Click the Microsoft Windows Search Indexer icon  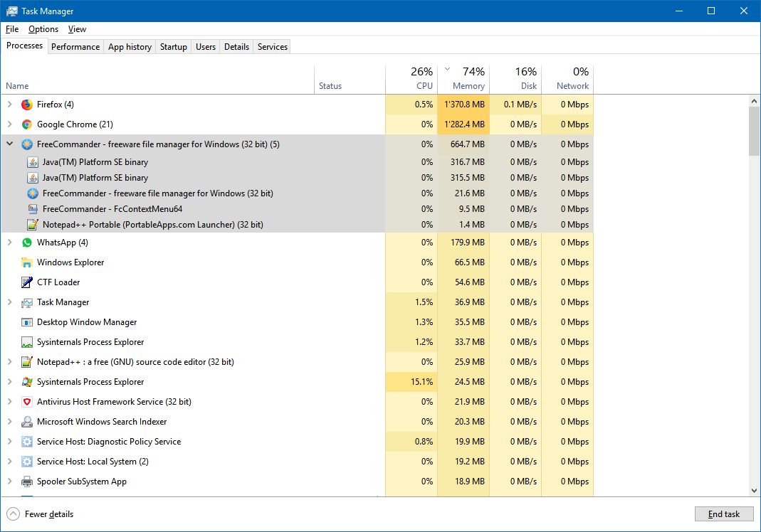point(26,422)
